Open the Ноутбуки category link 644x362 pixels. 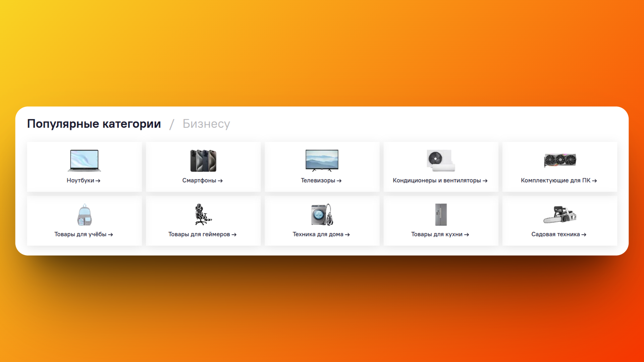(x=83, y=180)
